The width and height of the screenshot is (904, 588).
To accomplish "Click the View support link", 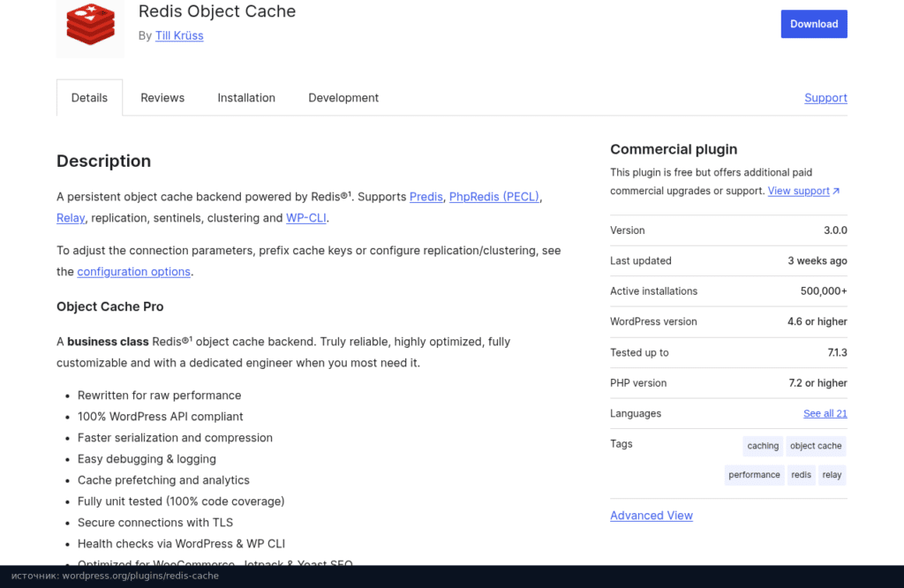I will click(x=798, y=191).
